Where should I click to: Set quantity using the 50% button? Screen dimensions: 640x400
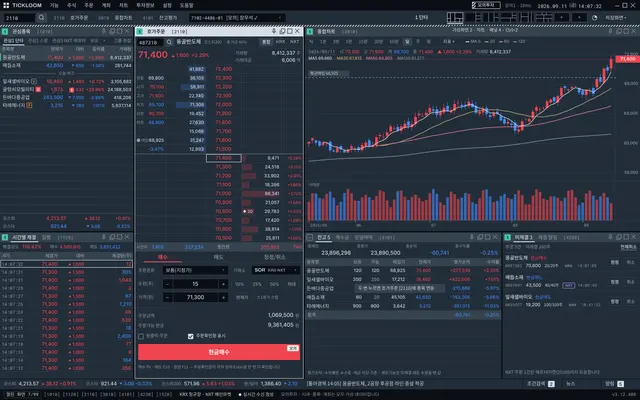click(x=274, y=284)
